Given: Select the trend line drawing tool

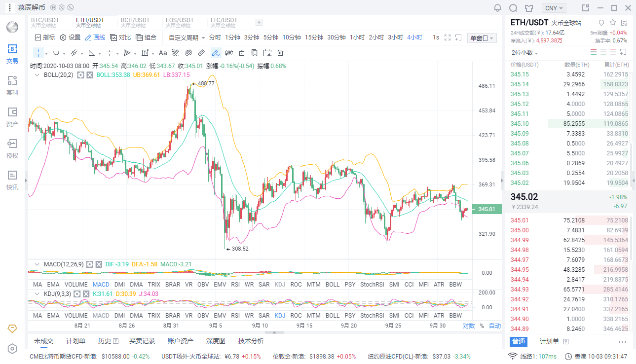Looking at the screenshot, I should point(74,53).
